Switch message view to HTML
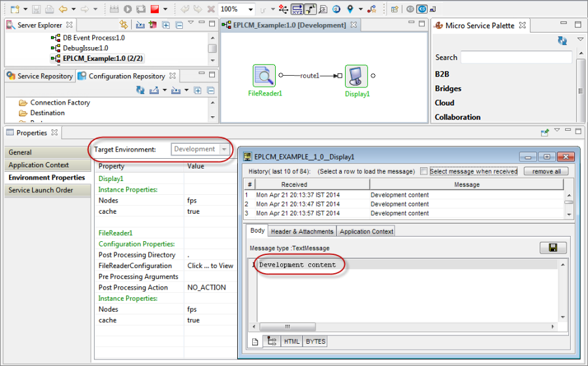 291,342
